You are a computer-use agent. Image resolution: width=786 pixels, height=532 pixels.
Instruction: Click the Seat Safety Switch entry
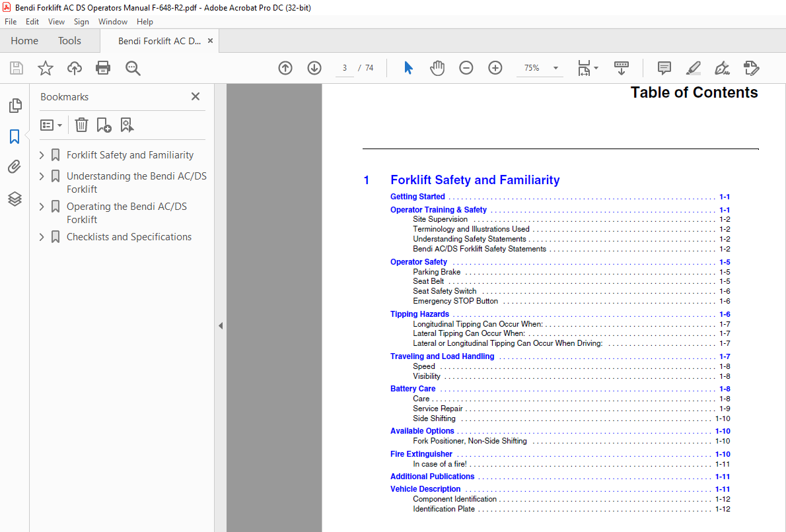coord(444,291)
